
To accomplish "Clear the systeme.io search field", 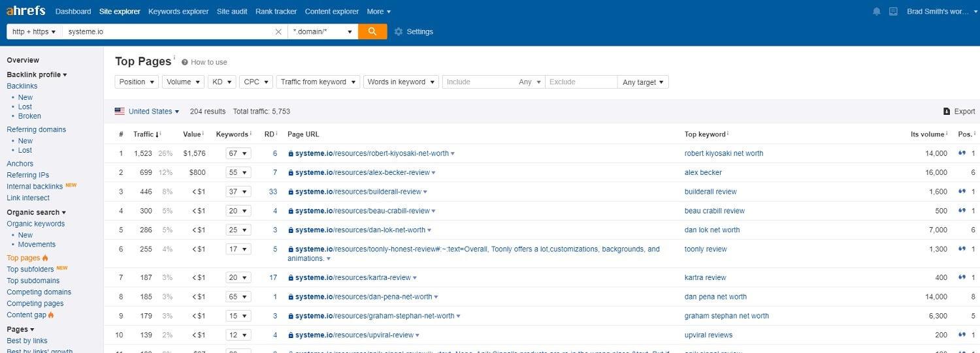I will 278,31.
